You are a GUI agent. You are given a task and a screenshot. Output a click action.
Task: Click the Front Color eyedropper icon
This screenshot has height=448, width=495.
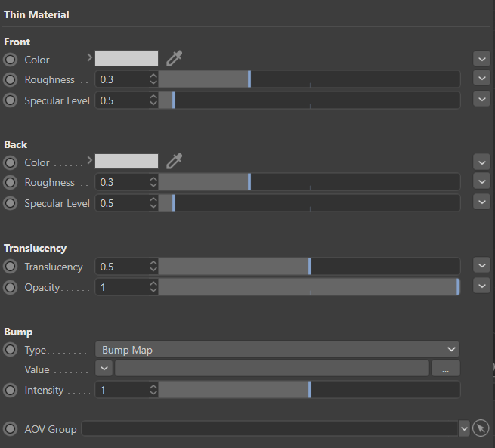[175, 58]
